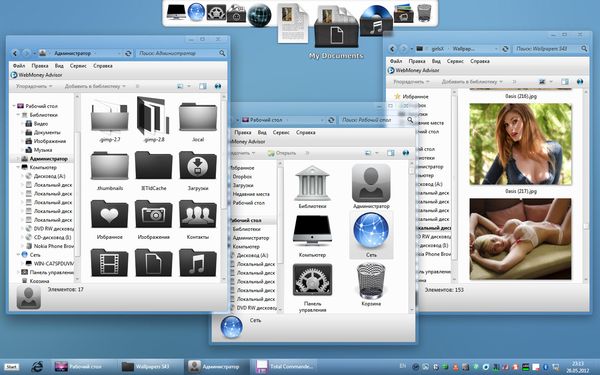Screen dimensions: 600x375
Task: Open help icon in Wallpapers window toolbar
Action: pyautogui.click(x=580, y=82)
